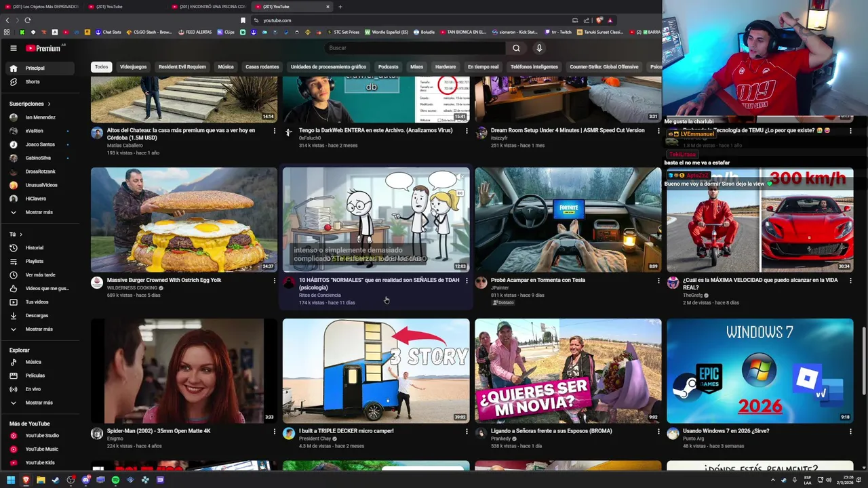
Task: Open Principal home in sidebar
Action: pyautogui.click(x=41, y=68)
